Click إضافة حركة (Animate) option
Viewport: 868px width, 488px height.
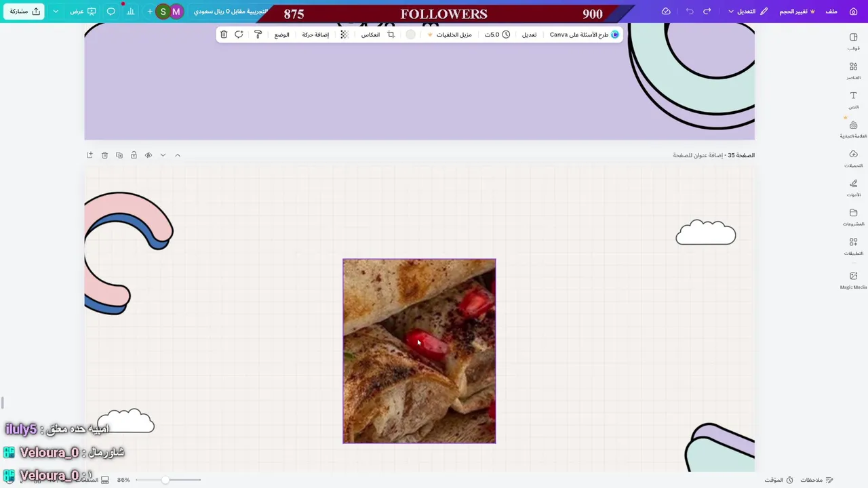coord(315,35)
